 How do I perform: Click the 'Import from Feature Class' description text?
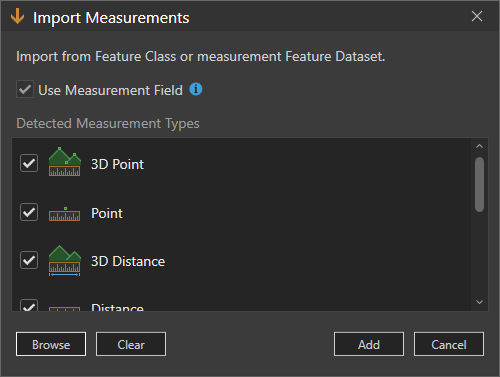[x=201, y=56]
